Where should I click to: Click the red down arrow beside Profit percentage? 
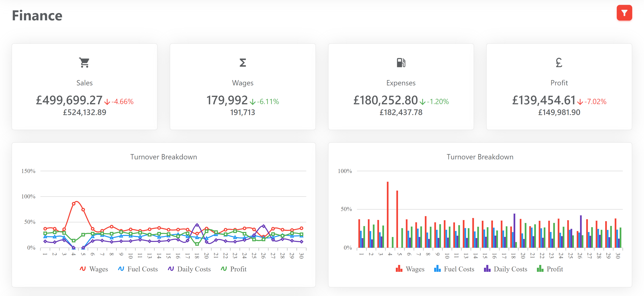click(580, 102)
